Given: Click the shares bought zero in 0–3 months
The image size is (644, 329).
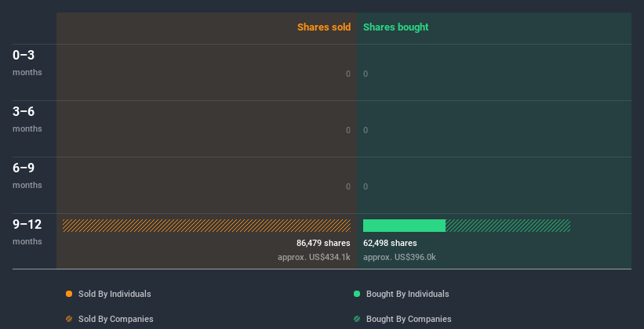Looking at the screenshot, I should (366, 74).
